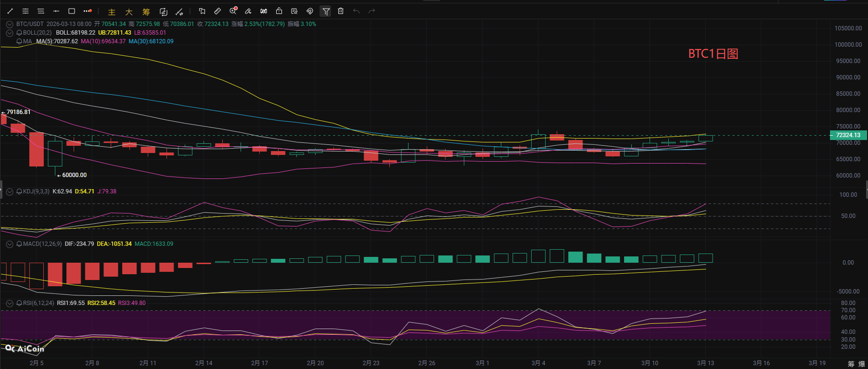Click the 大 toolbar button
The image size is (868, 369).
129,12
